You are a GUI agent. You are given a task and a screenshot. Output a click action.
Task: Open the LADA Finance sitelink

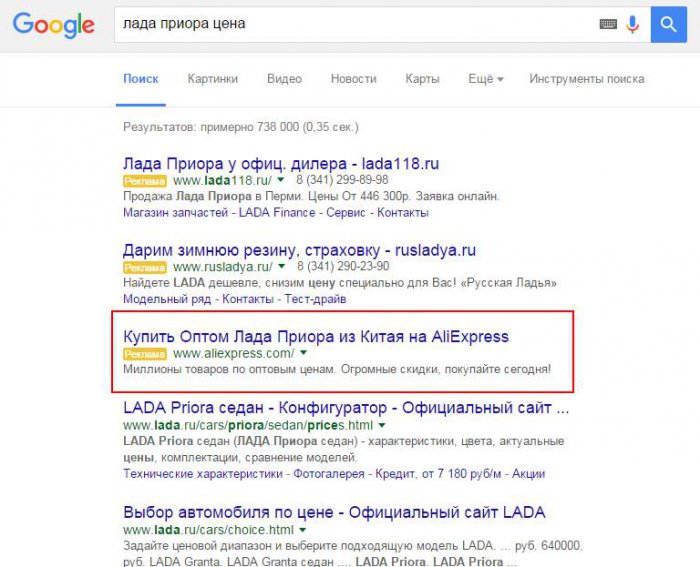(277, 213)
